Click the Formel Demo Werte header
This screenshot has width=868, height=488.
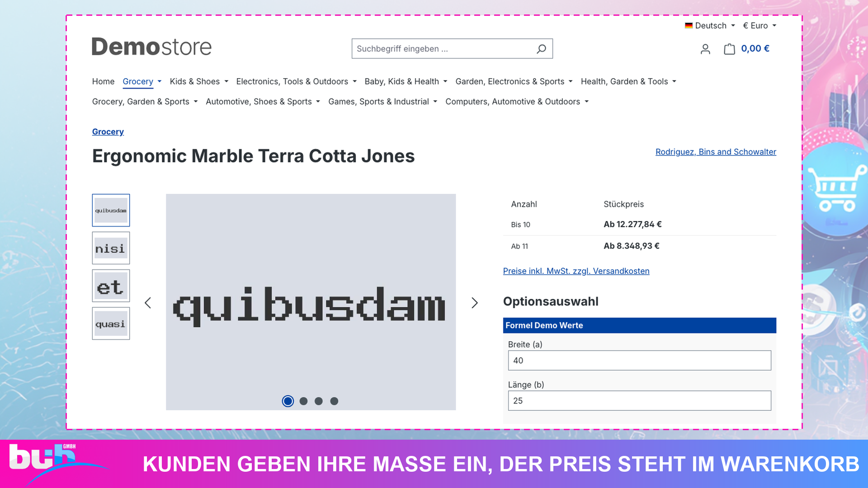(x=639, y=325)
